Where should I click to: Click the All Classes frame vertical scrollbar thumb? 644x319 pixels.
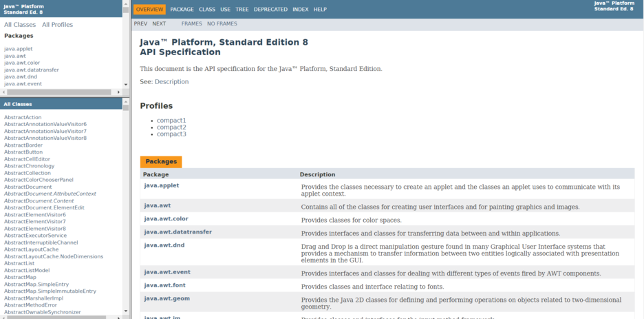pyautogui.click(x=126, y=107)
